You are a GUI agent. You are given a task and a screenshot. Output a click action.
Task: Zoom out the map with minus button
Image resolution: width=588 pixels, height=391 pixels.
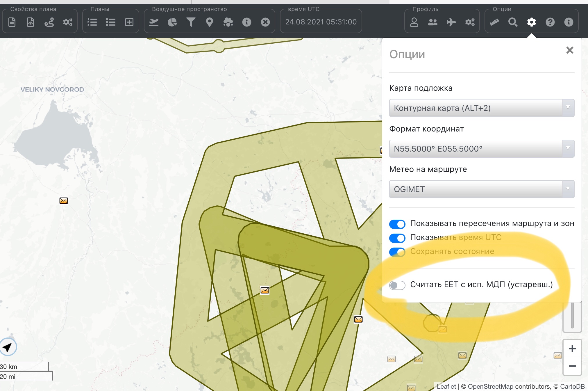[x=572, y=366]
